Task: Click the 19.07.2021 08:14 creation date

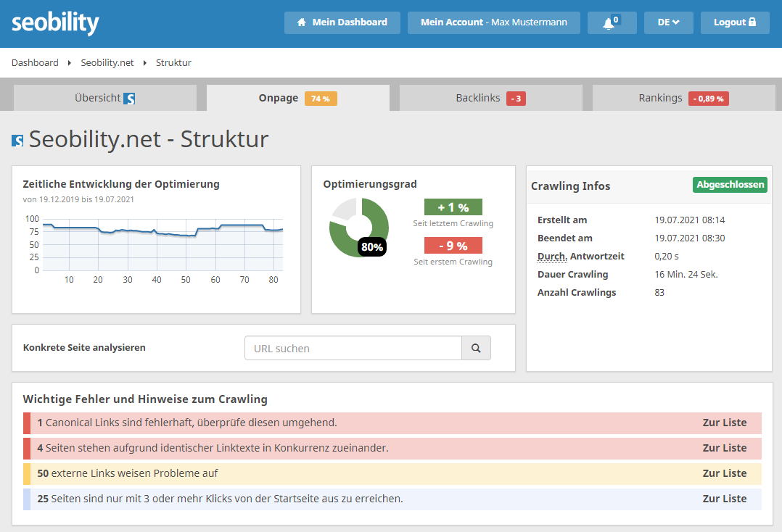Action: click(x=690, y=220)
